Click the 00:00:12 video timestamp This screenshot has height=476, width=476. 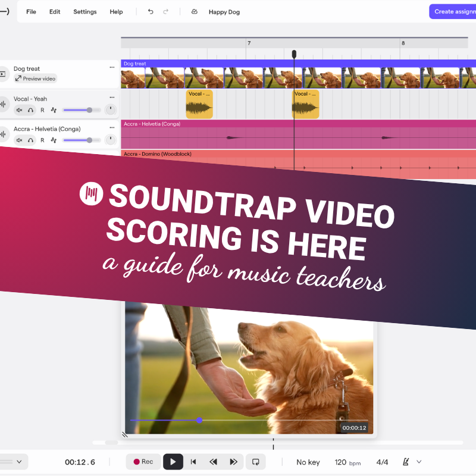click(x=354, y=428)
